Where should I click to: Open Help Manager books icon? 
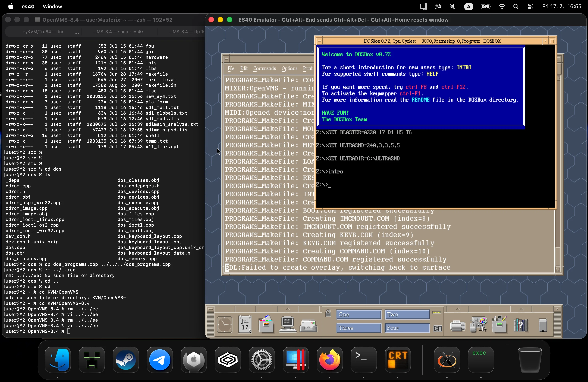point(521,325)
